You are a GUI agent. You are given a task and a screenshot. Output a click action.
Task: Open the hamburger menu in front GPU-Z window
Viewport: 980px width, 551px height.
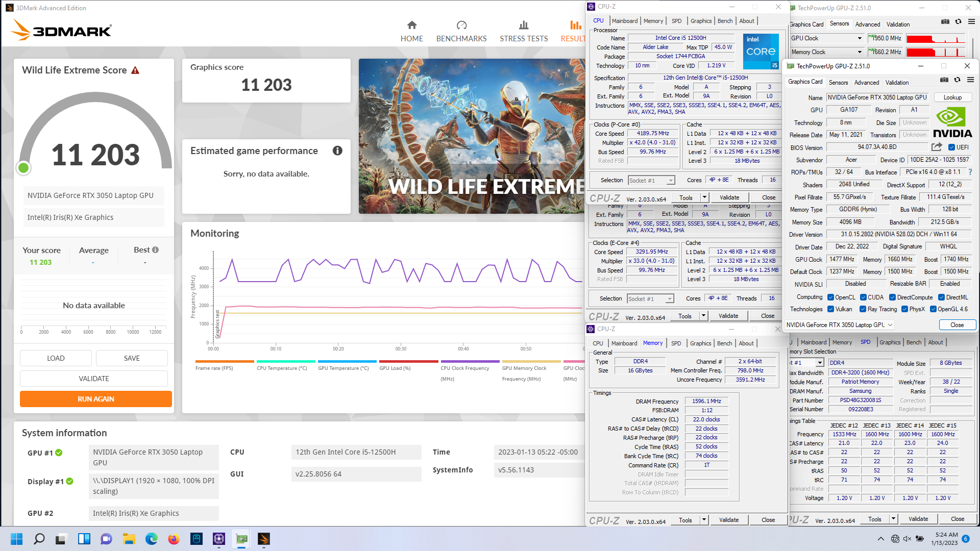pos(970,80)
